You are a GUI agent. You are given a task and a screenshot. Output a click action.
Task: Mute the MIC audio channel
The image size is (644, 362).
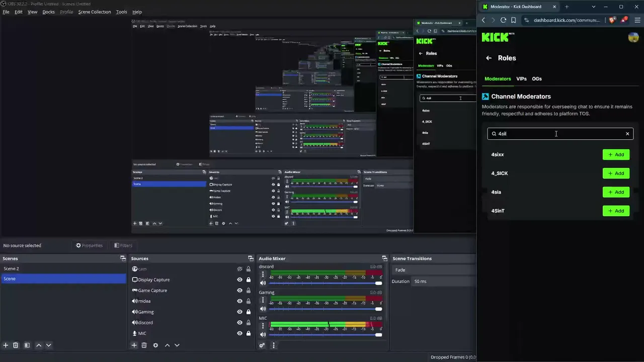click(x=263, y=334)
